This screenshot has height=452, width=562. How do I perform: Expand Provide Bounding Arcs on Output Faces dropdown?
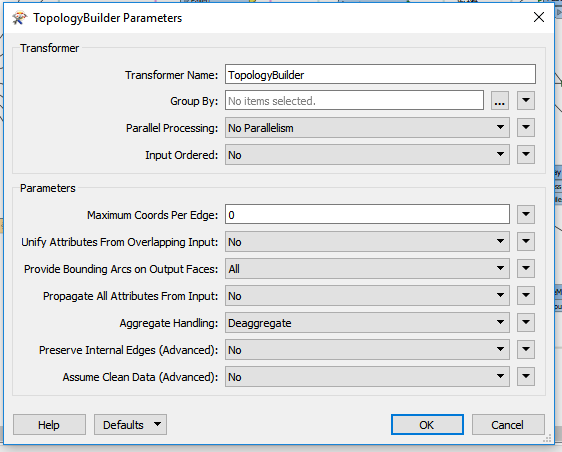tap(367, 269)
